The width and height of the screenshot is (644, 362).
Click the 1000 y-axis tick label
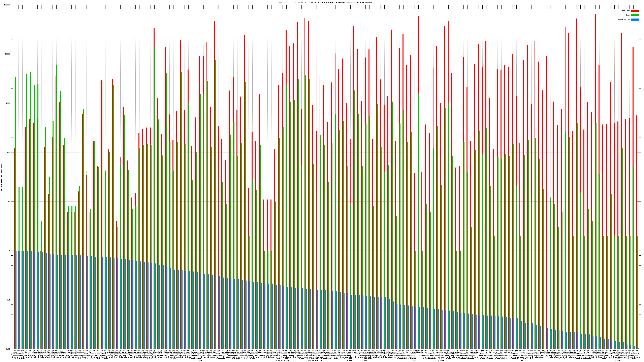8,103
